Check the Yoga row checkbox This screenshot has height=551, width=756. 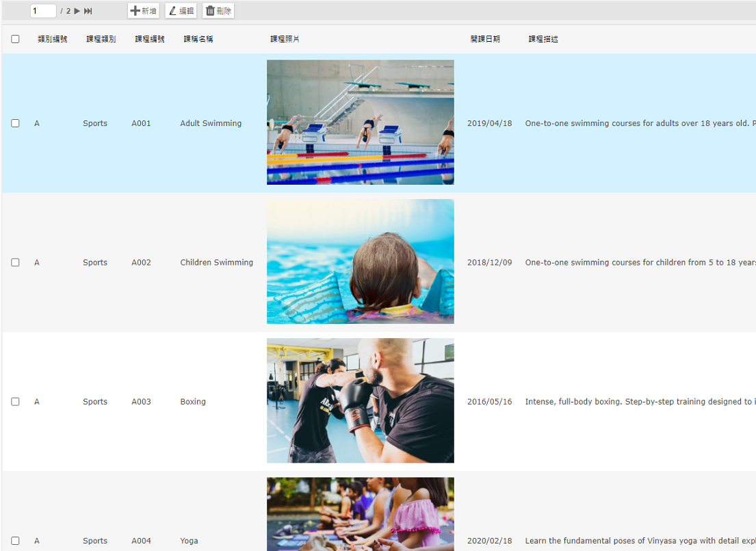point(16,540)
